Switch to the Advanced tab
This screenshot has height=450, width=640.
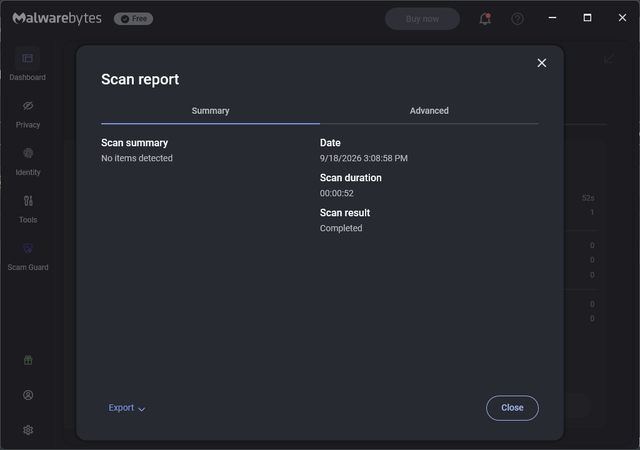coord(429,111)
